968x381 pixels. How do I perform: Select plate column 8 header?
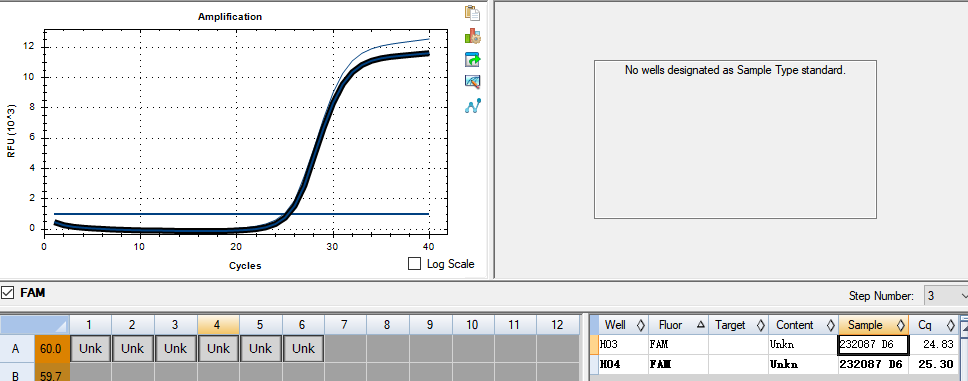point(387,324)
